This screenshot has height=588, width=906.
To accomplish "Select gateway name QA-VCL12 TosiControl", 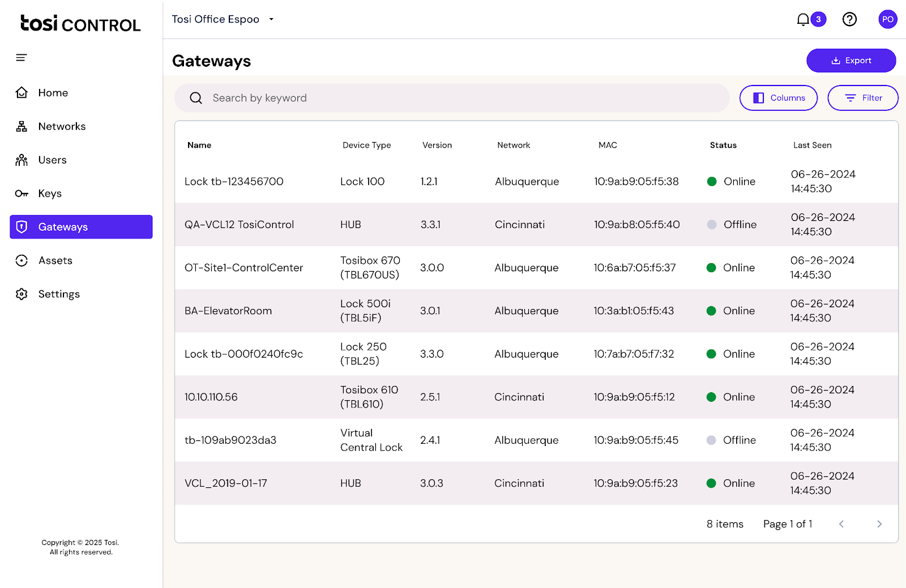I will [239, 225].
